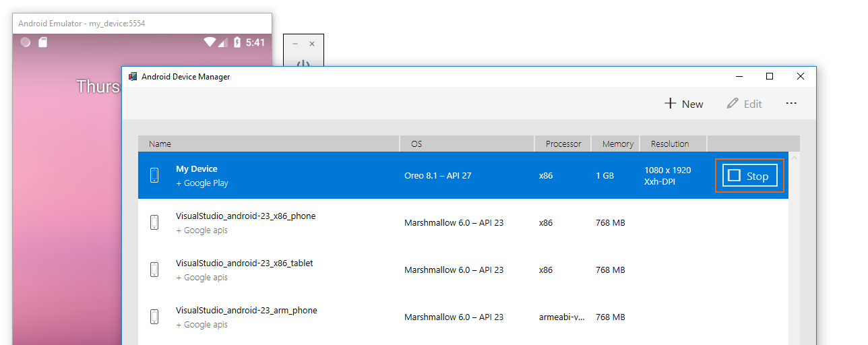Click Android Device Manager title bar icon
Viewport: 868px width, 345px height.
(133, 77)
